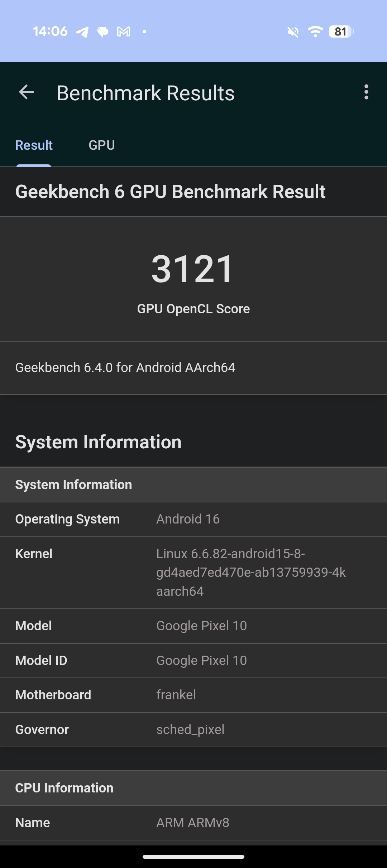Select the Result tab
The width and height of the screenshot is (387, 868).
pos(34,145)
